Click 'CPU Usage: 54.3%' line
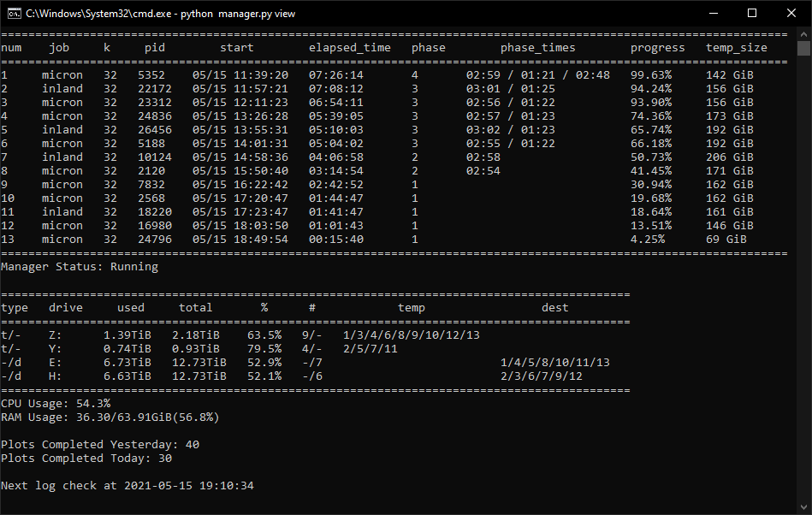This screenshot has width=812, height=515. click(56, 404)
